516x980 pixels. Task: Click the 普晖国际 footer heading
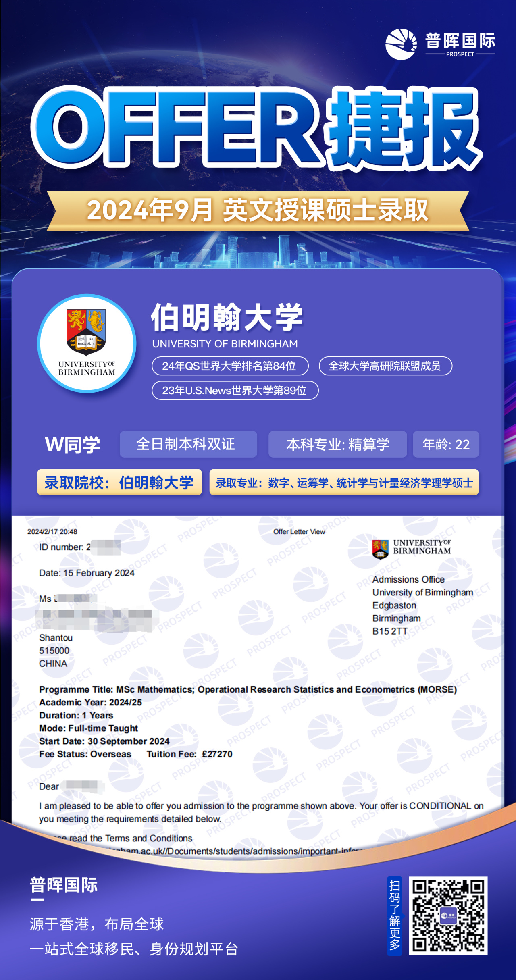pyautogui.click(x=64, y=885)
